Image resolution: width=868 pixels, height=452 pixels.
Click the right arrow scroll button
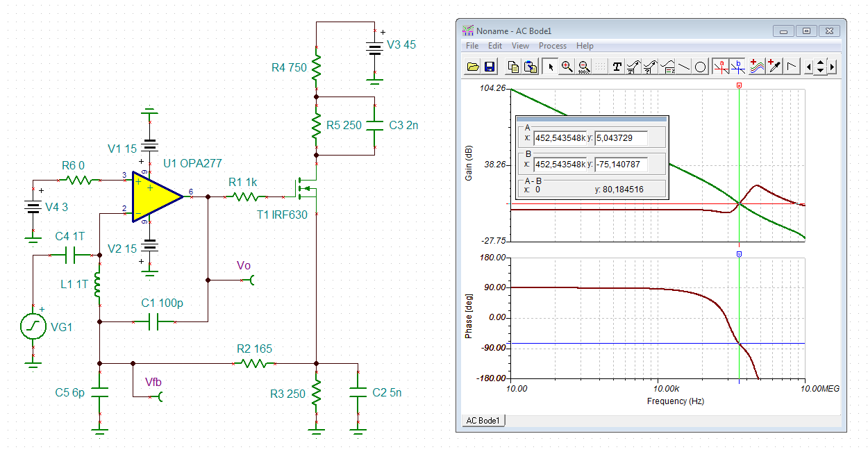click(832, 67)
